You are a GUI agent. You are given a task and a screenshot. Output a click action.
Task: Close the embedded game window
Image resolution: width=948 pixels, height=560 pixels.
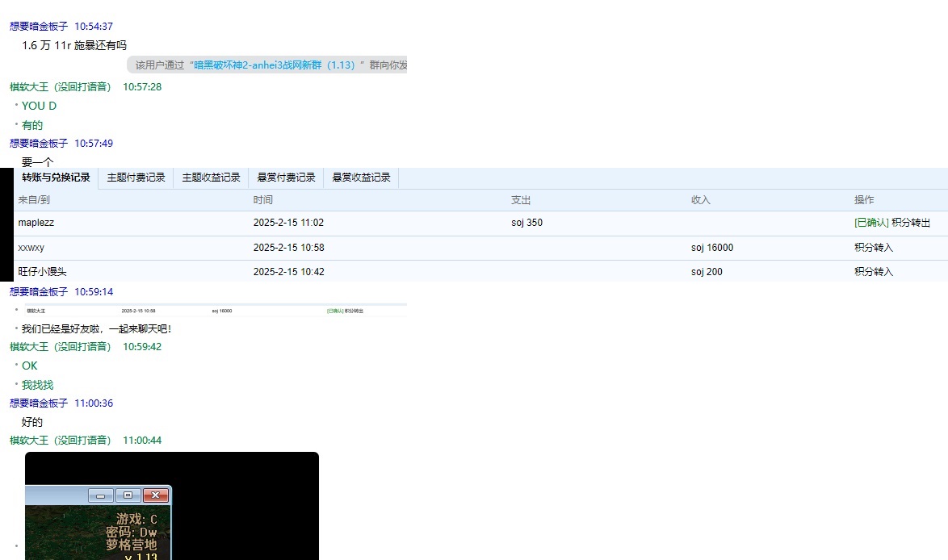[155, 495]
